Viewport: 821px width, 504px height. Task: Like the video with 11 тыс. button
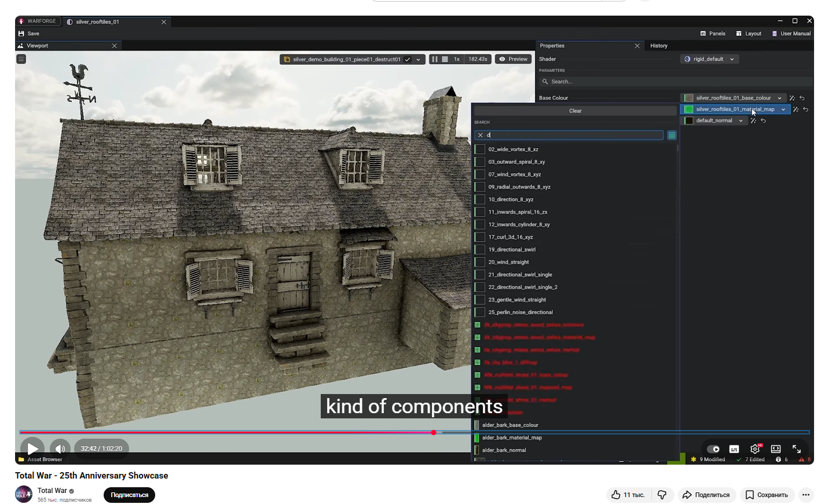point(628,495)
